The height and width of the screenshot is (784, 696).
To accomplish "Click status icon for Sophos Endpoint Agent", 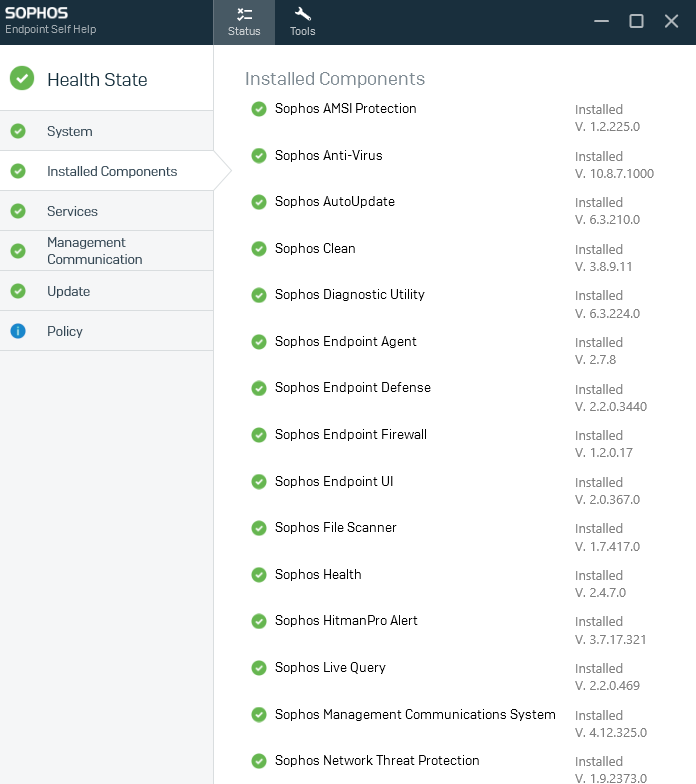I will (x=259, y=342).
